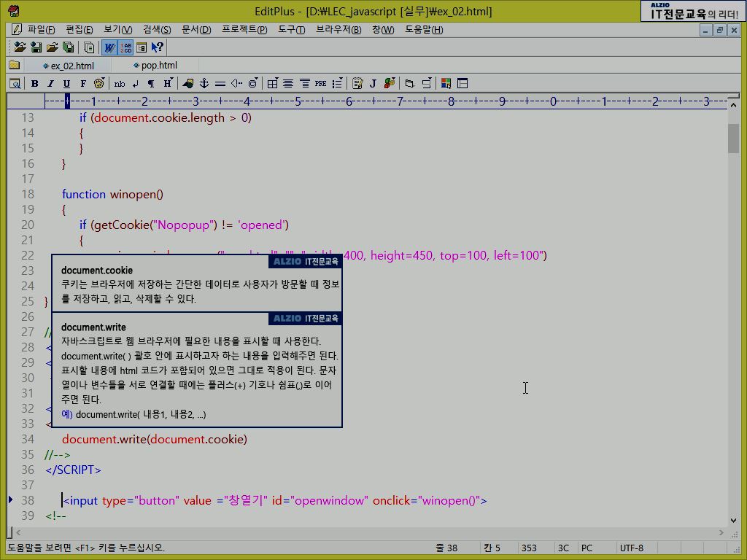Click the horizontal scrollbar left arrow
This screenshot has height=560, width=747.
point(18,532)
